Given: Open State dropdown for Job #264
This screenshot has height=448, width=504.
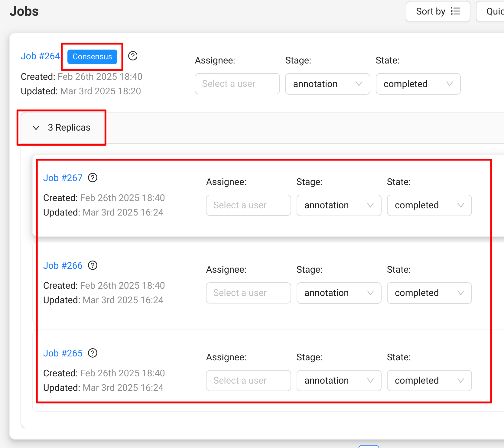Looking at the screenshot, I should pos(418,84).
